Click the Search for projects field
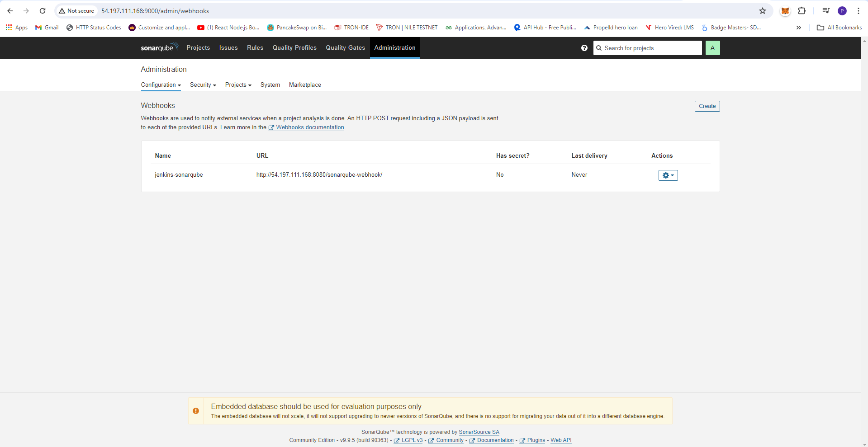This screenshot has height=447, width=868. click(x=647, y=48)
